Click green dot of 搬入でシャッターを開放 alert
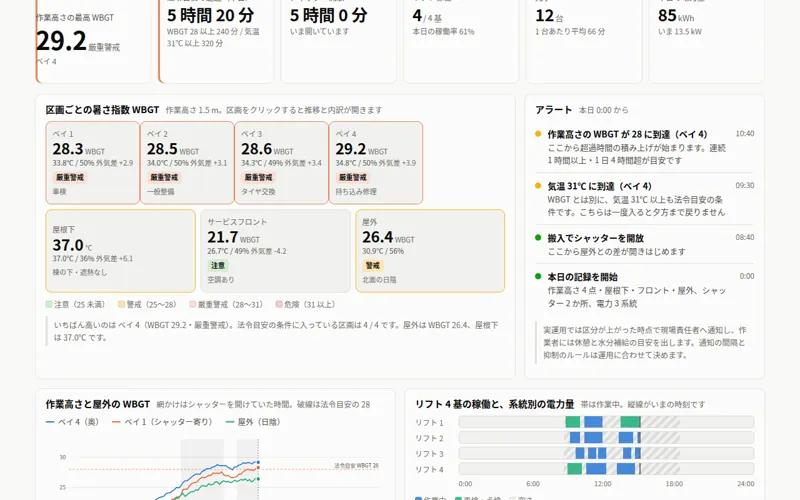Viewport: 800px width, 500px height. (538, 237)
